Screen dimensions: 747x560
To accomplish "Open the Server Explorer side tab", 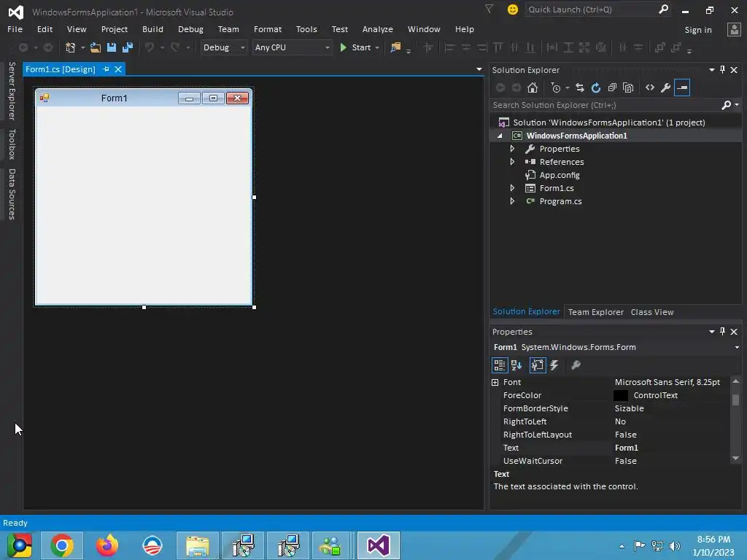I will [12, 91].
